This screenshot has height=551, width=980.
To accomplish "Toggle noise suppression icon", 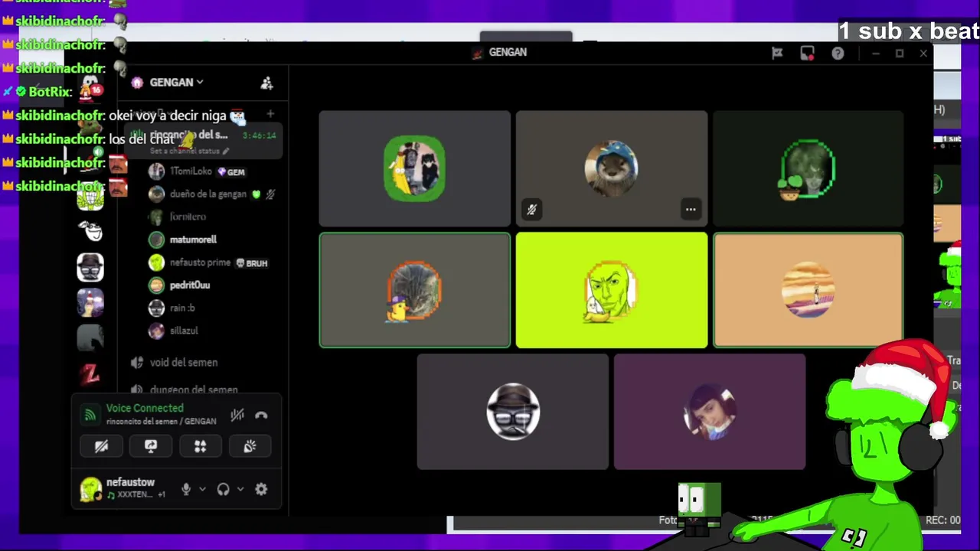I will point(237,416).
